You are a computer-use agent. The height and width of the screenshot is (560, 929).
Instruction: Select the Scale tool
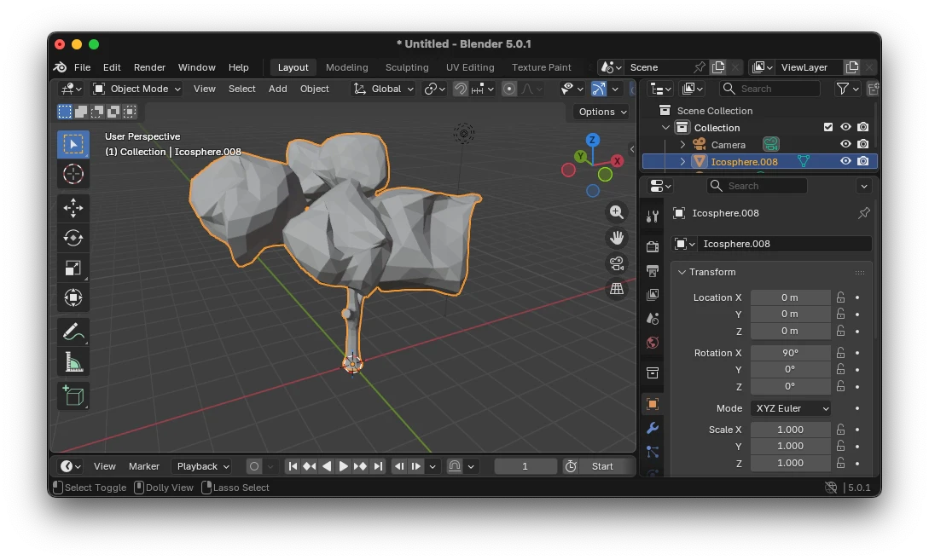click(73, 268)
